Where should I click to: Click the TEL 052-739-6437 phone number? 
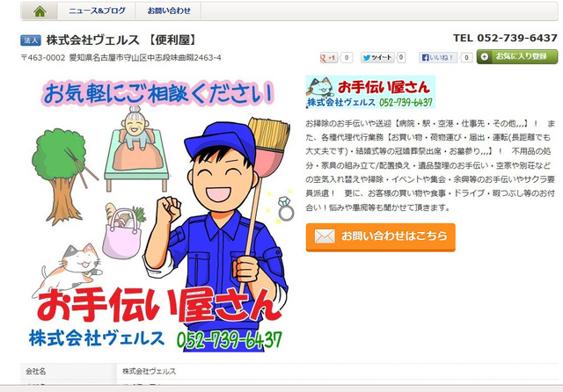pyautogui.click(x=505, y=38)
